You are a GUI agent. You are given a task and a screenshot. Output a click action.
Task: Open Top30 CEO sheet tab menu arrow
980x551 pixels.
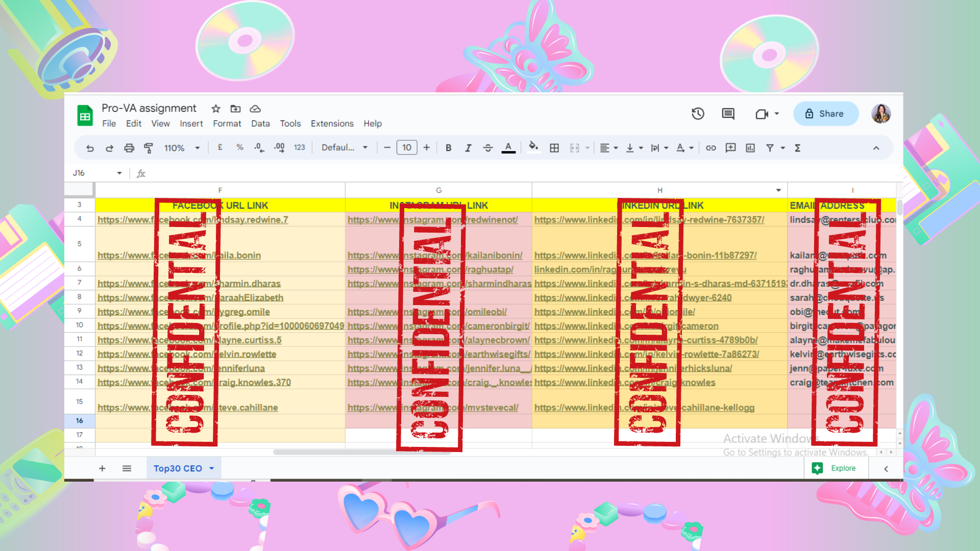[212, 468]
